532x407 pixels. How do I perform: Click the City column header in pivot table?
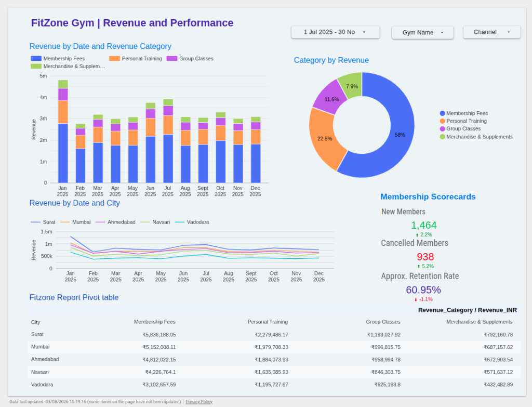(36, 322)
